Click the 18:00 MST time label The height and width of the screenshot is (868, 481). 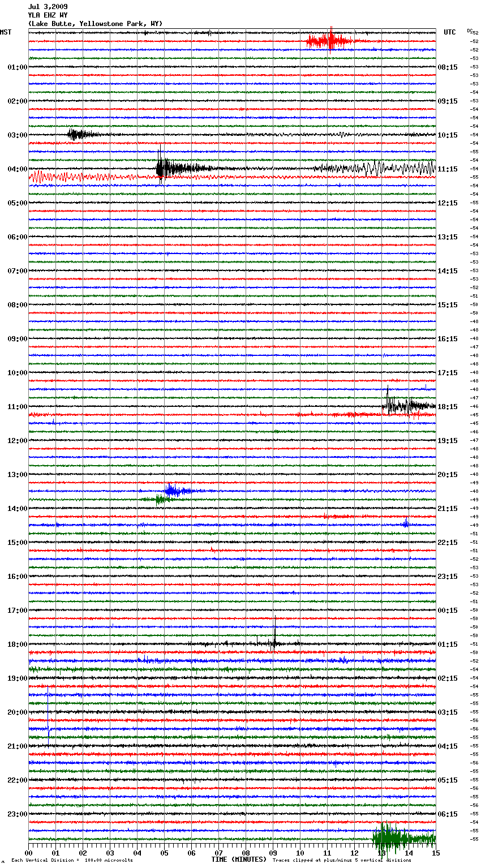[18, 644]
